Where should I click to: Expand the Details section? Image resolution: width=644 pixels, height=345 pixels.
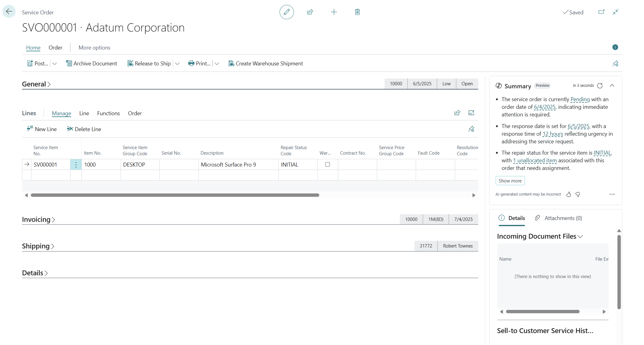[35, 273]
